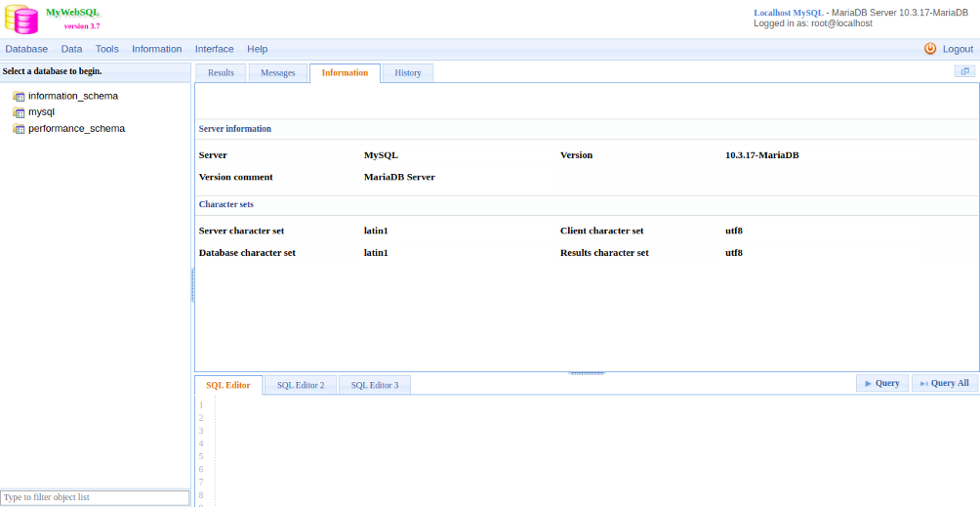Click the 'Character sets' heading

[226, 204]
